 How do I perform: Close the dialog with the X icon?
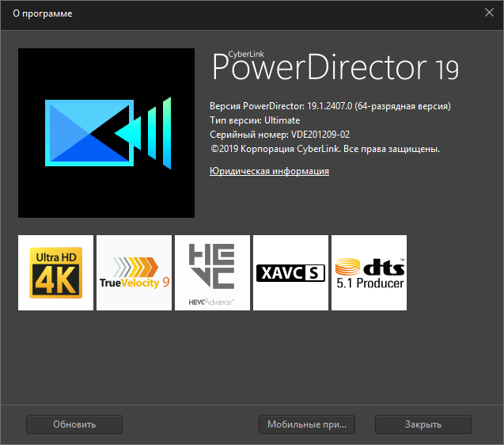[488, 12]
